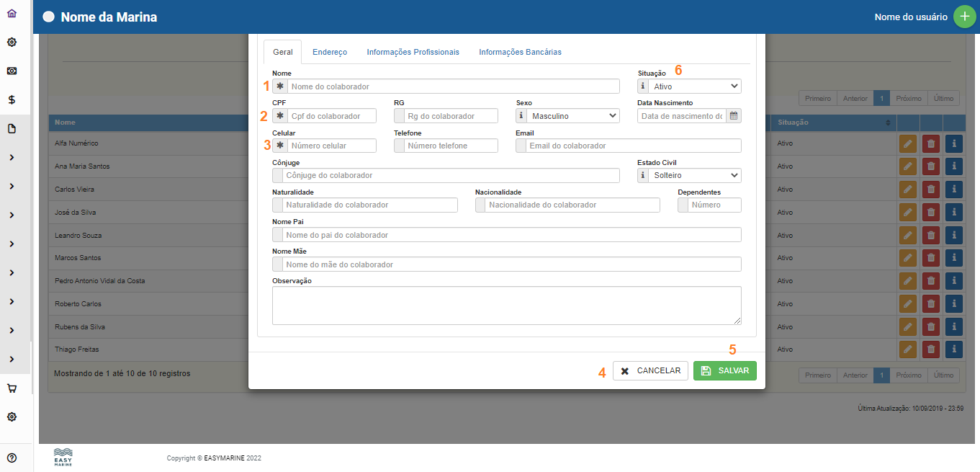
Task: Click the document icon in the sidebar
Action: (12, 129)
